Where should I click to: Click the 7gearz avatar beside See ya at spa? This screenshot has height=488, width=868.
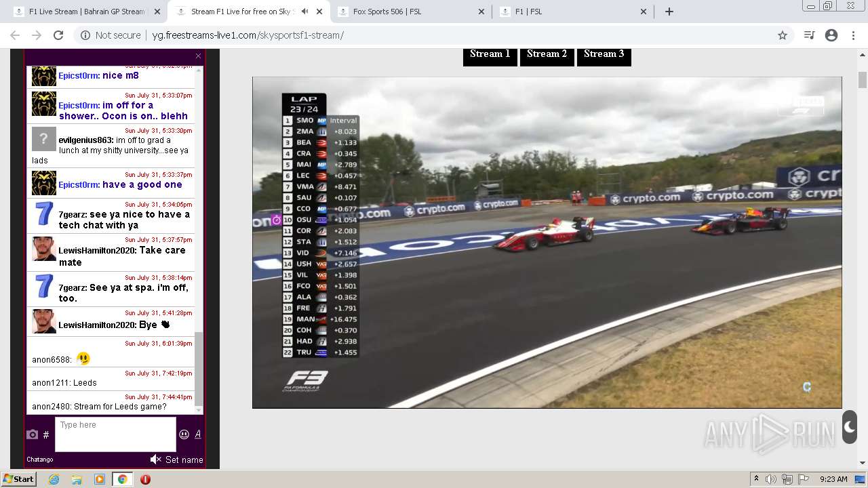tap(44, 286)
